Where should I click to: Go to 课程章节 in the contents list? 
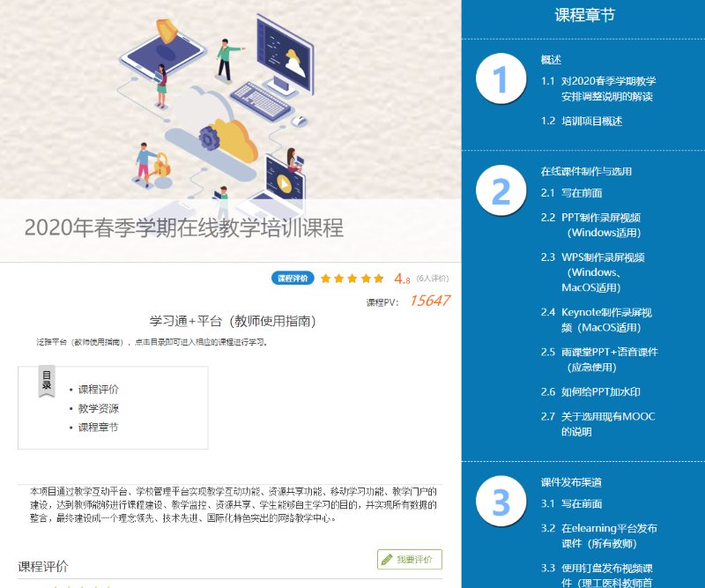[x=98, y=428]
